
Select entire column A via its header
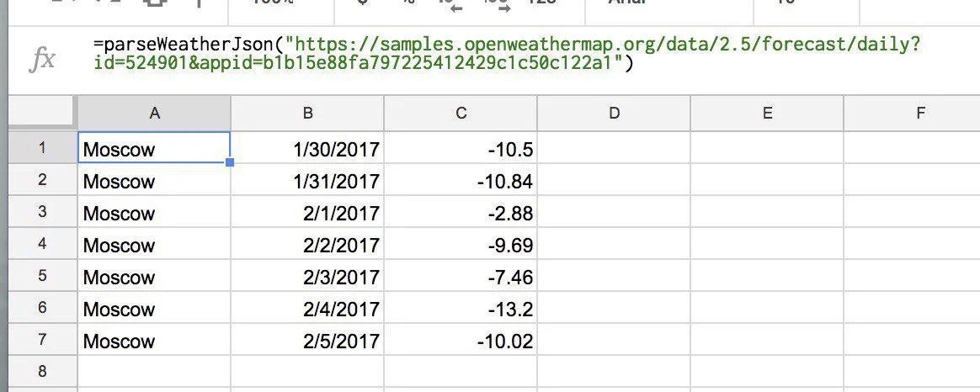point(154,114)
